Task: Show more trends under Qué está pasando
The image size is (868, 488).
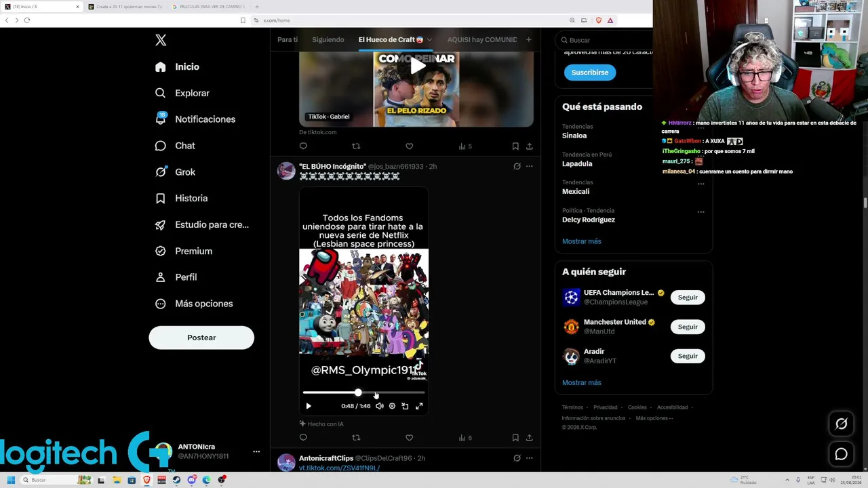Action: coord(582,241)
